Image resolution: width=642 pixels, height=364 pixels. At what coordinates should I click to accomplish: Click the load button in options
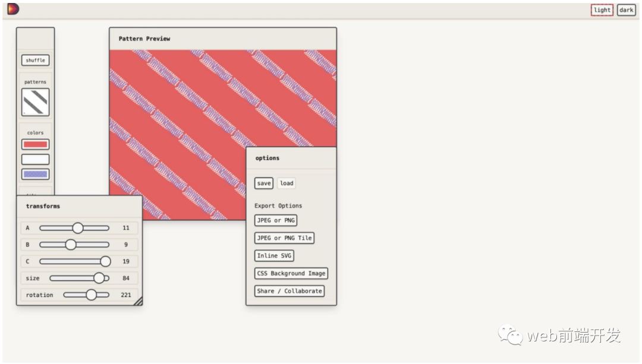pos(287,183)
